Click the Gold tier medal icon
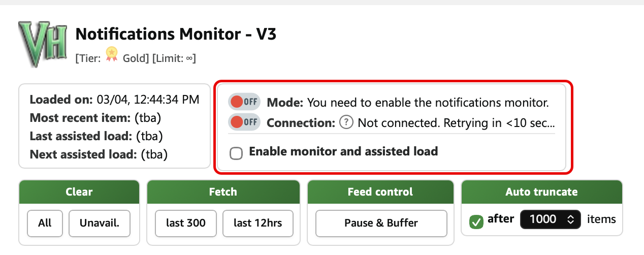 click(x=111, y=54)
